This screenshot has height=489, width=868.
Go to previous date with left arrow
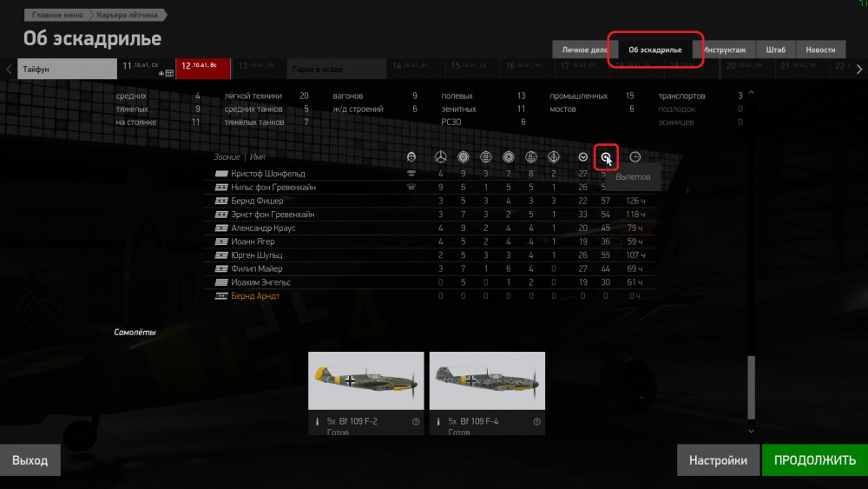pos(9,69)
